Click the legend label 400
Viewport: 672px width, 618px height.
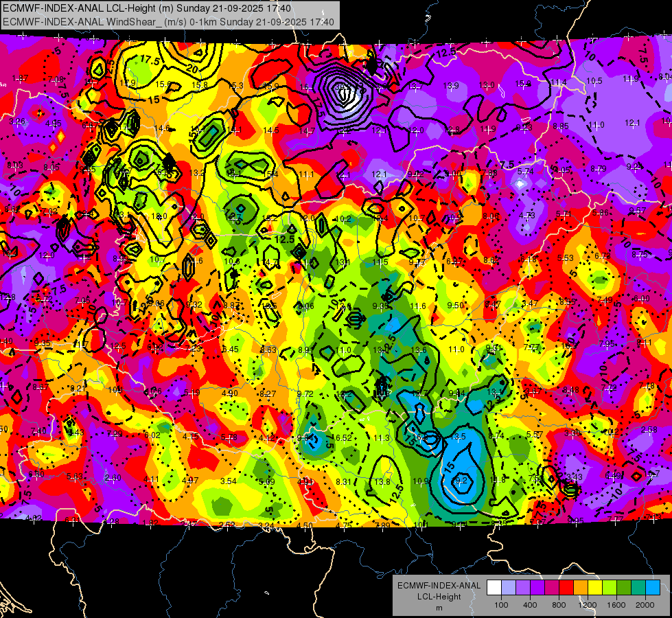tap(530, 605)
